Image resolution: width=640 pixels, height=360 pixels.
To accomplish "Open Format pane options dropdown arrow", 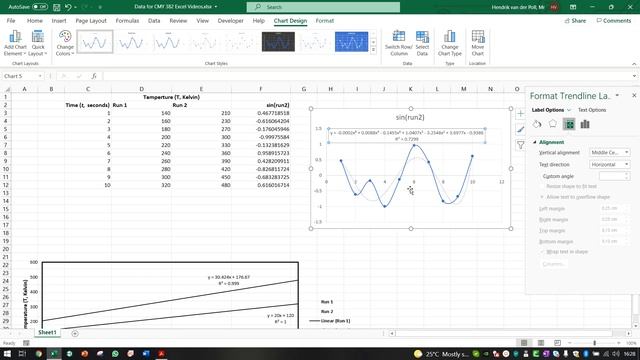I will (617, 96).
